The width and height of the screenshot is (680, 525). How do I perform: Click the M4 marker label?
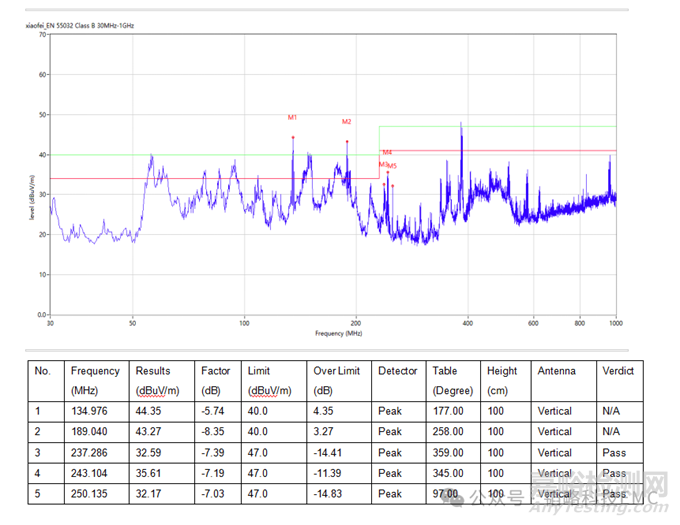pos(387,152)
